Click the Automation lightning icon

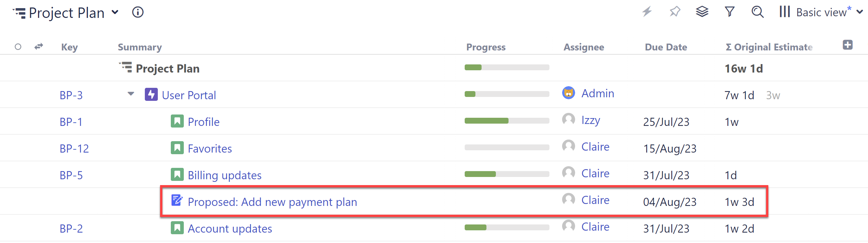(647, 12)
